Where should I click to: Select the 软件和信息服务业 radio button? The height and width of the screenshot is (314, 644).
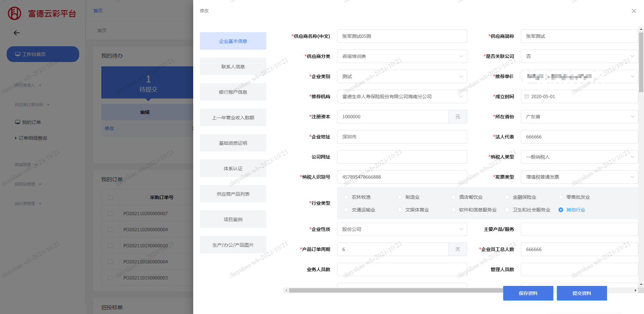[453, 210]
